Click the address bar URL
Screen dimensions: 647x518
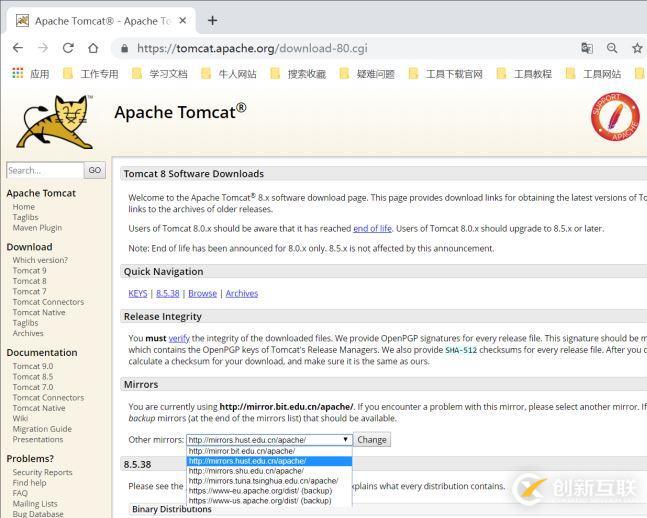(x=252, y=48)
